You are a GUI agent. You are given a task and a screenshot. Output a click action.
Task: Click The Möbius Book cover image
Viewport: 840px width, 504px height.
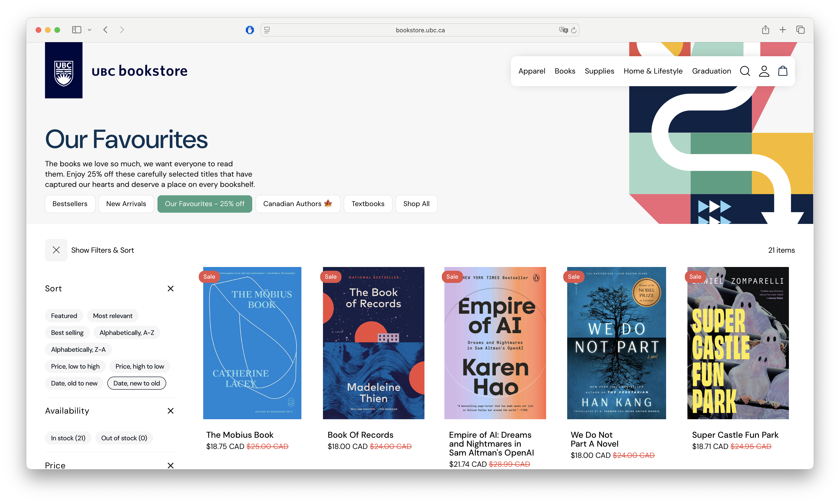(252, 343)
